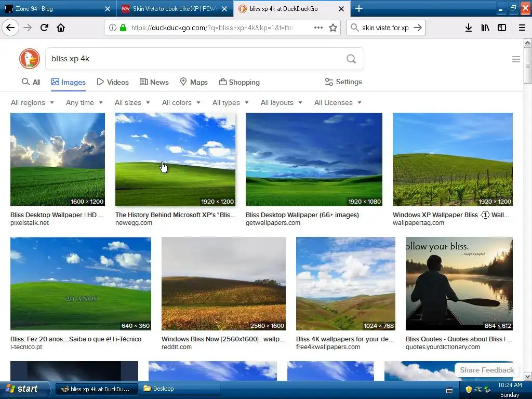Reload the current page
This screenshot has height=399, width=532.
44,28
